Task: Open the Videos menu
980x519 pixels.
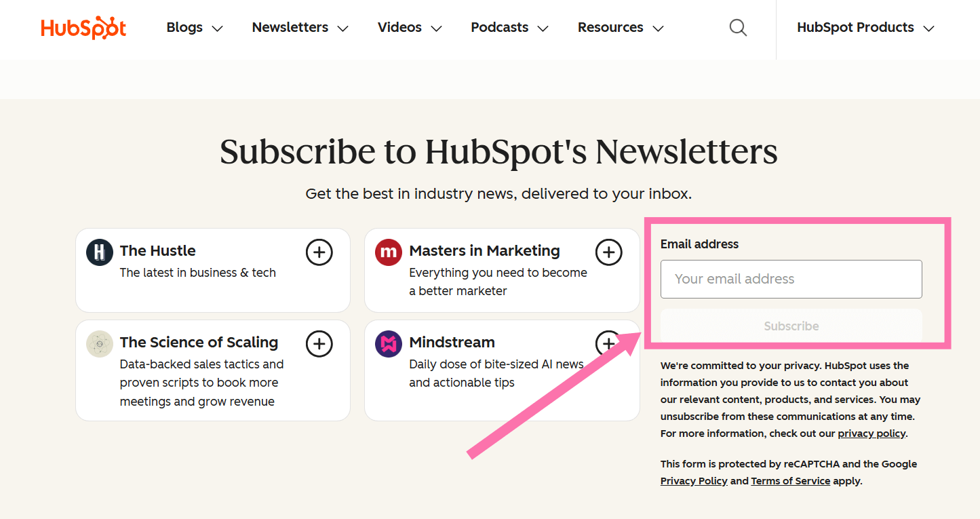Action: 410,28
